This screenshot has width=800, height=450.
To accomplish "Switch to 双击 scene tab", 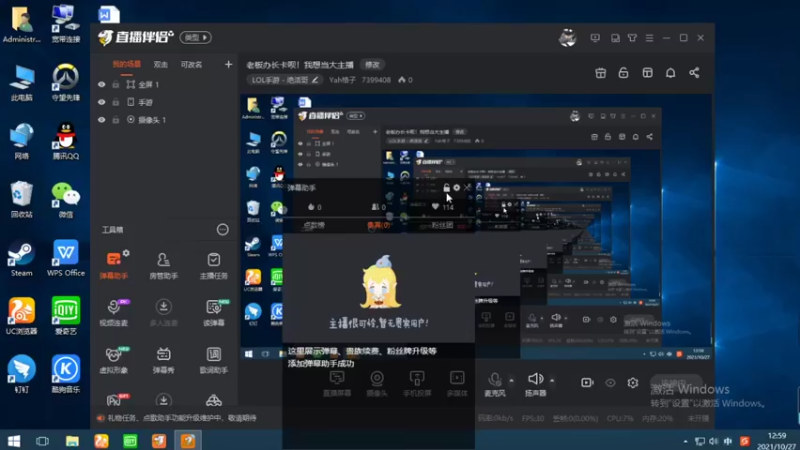I will tap(161, 65).
